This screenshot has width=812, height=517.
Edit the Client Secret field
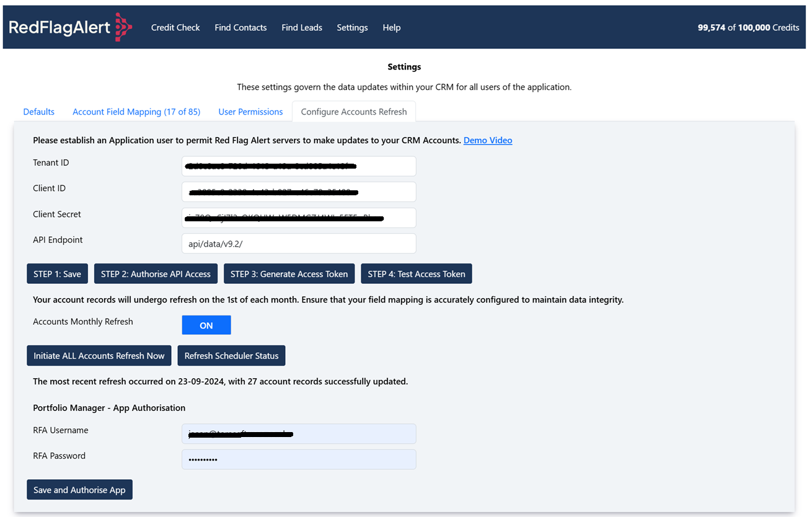click(x=299, y=218)
